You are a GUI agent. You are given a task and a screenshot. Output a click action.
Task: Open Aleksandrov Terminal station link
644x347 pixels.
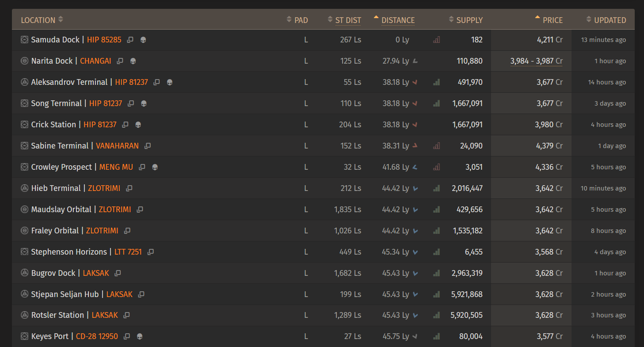click(69, 82)
